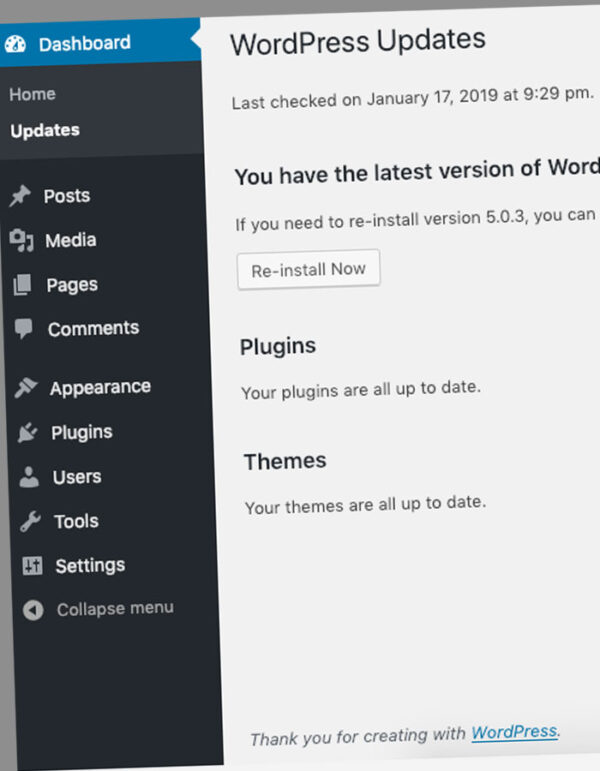Select the Updates submenu item
Viewport: 600px width, 771px height.
[x=45, y=130]
